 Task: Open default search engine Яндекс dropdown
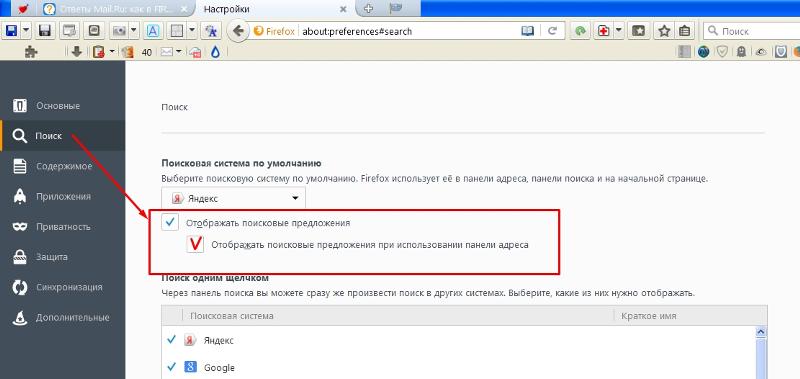click(234, 198)
